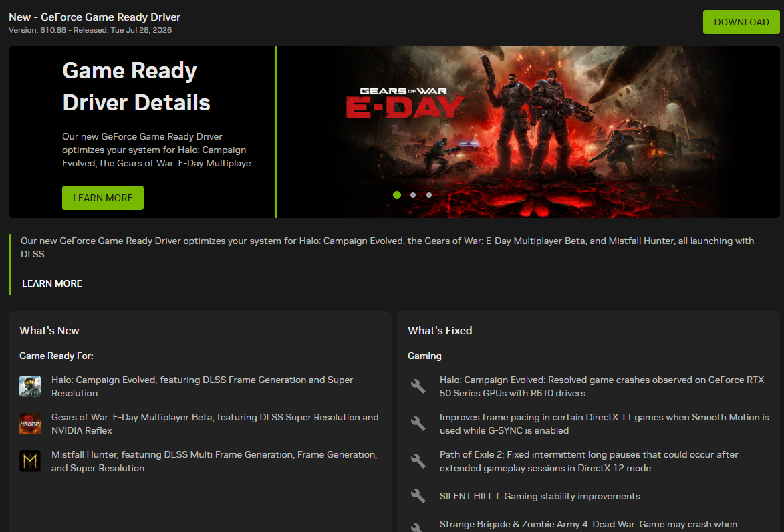Screen dimensions: 784x532
Task: Click the What's New heading
Action: 49,331
